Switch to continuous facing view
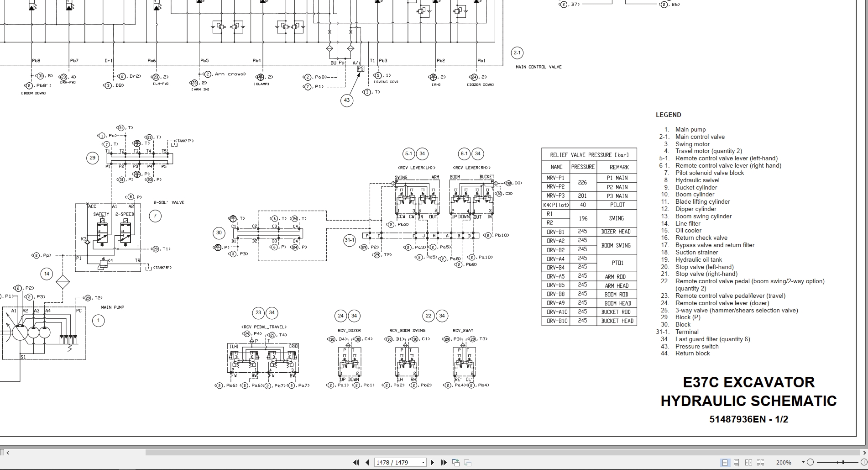The width and height of the screenshot is (868, 470). pos(760,462)
